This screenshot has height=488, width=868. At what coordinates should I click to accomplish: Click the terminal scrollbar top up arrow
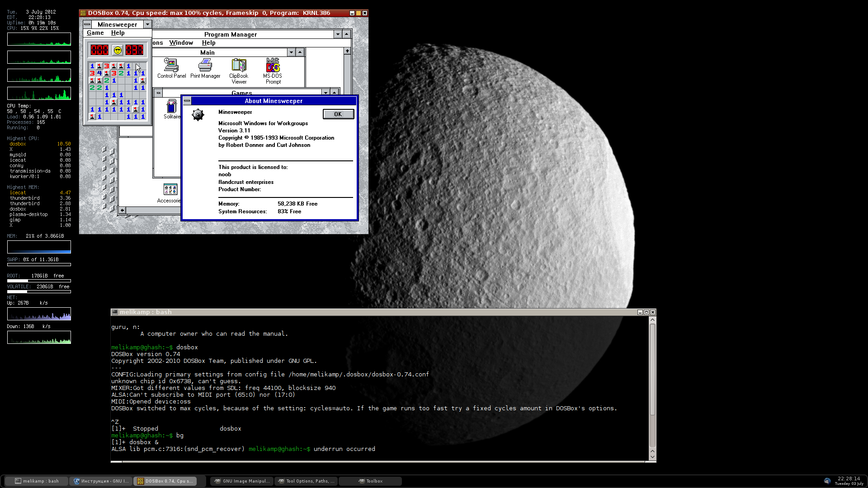(x=652, y=319)
